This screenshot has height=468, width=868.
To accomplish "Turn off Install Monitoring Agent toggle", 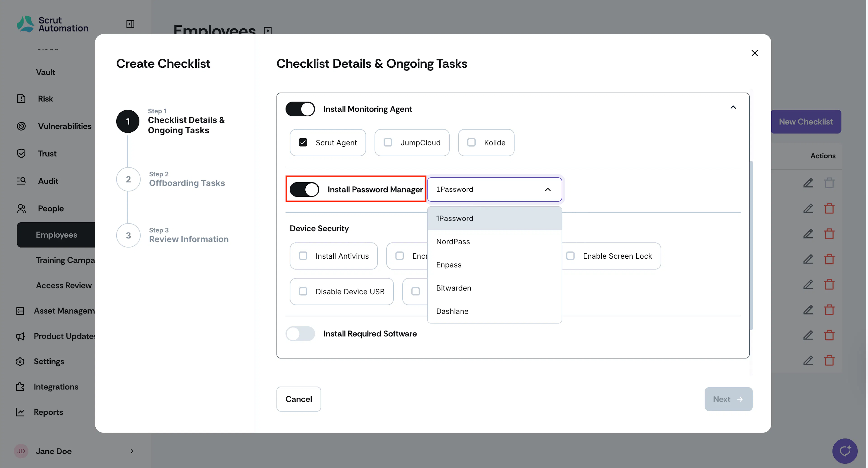I will coord(300,109).
